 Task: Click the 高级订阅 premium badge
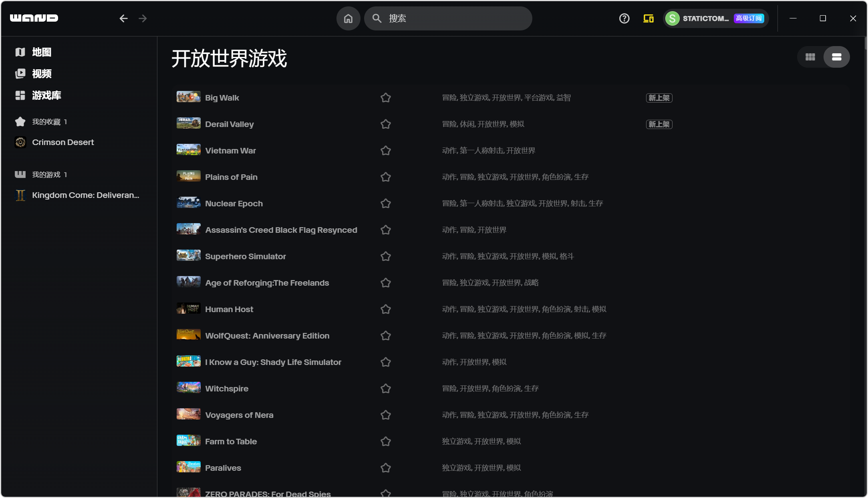tap(749, 18)
